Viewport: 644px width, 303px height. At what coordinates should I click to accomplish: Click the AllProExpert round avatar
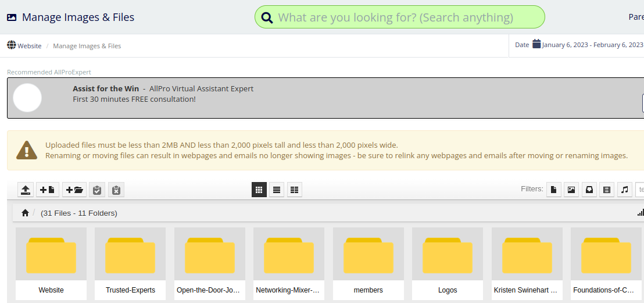[x=27, y=98]
